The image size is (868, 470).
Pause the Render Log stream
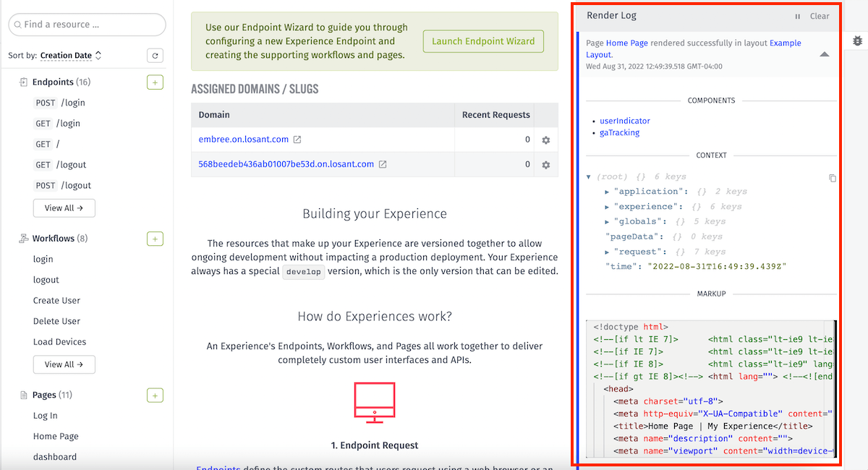tap(798, 16)
